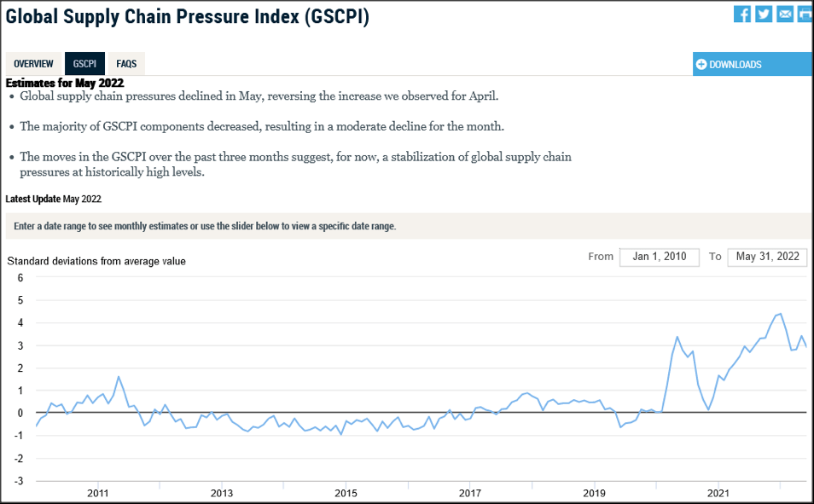The height and width of the screenshot is (504, 814).
Task: Click the 2020 spike on the chart line
Action: pyautogui.click(x=677, y=338)
